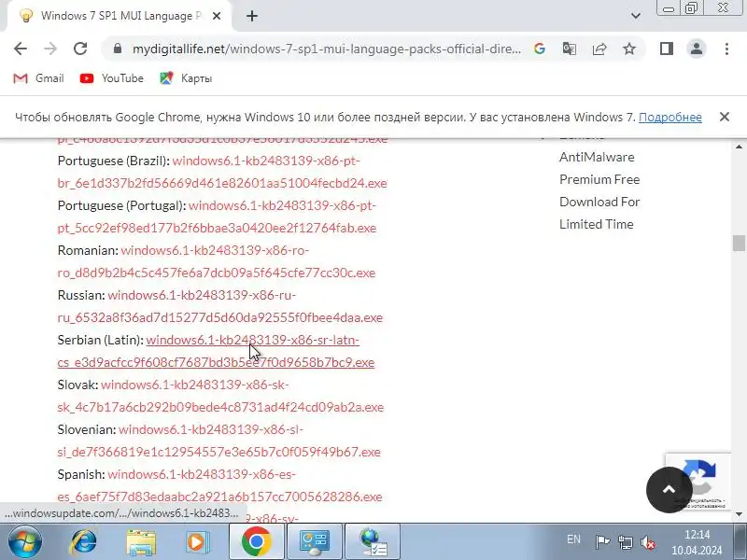Open Windows Explorer folder from taskbar
Screen dimensions: 747x560
tap(141, 542)
